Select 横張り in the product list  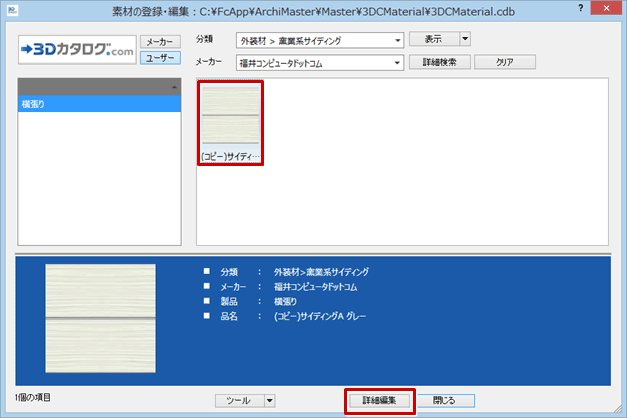[x=99, y=104]
